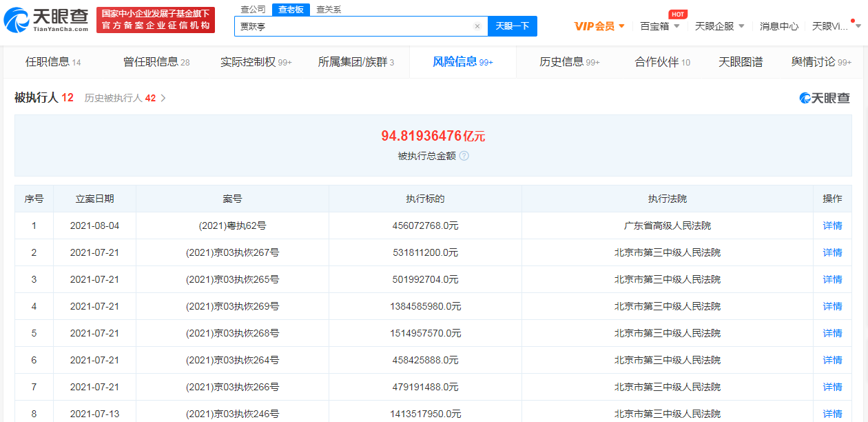Click the Tianyancha logo top left
Viewport: 868px width, 422px height.
coord(45,19)
